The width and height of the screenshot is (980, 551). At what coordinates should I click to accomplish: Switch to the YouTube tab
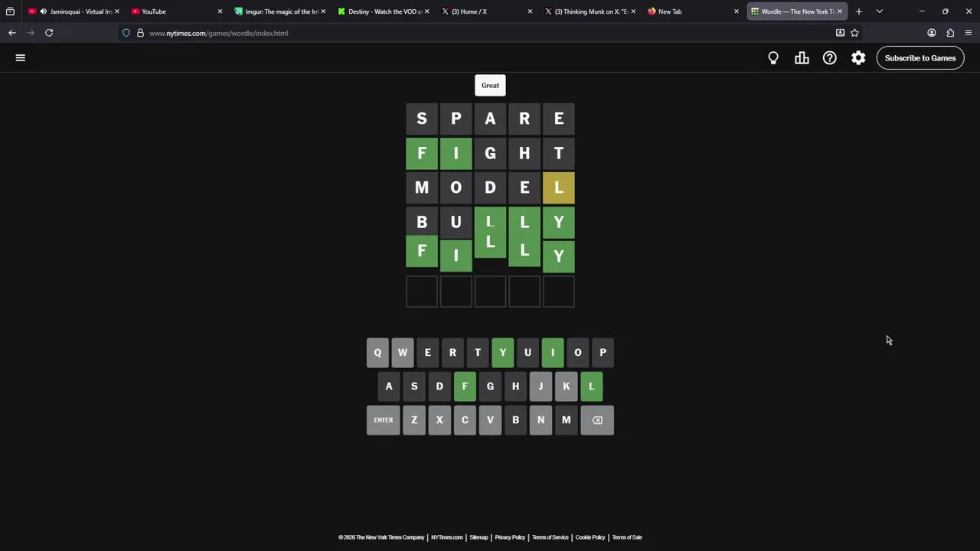point(175,11)
